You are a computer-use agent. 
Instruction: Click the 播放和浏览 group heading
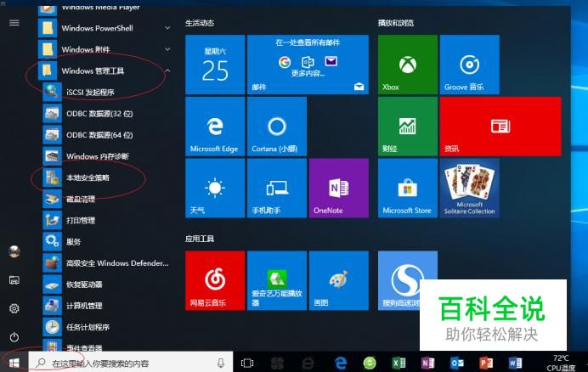(x=396, y=23)
